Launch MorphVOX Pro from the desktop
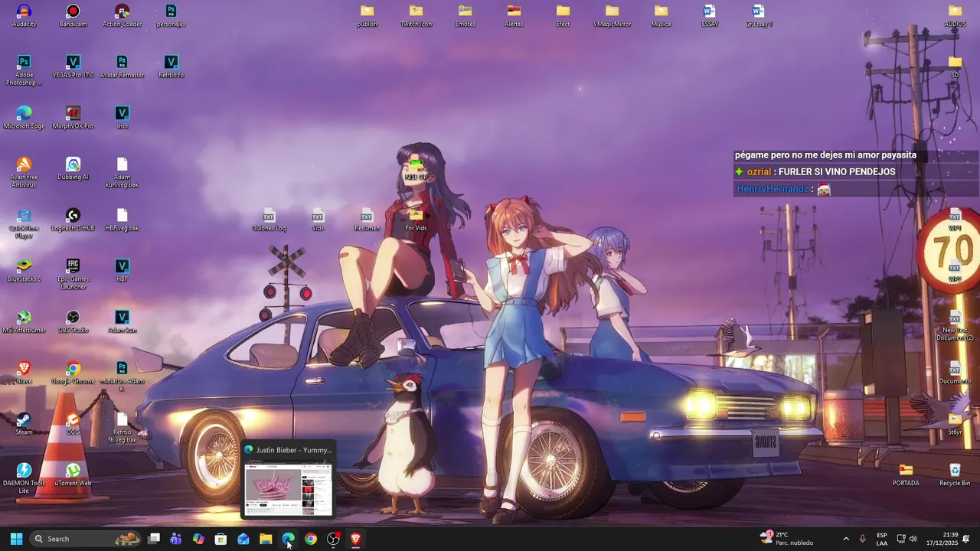This screenshot has height=551, width=980. 73,118
